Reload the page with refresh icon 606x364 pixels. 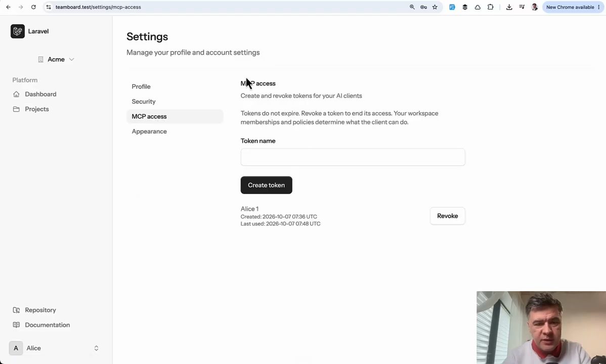[x=33, y=7]
